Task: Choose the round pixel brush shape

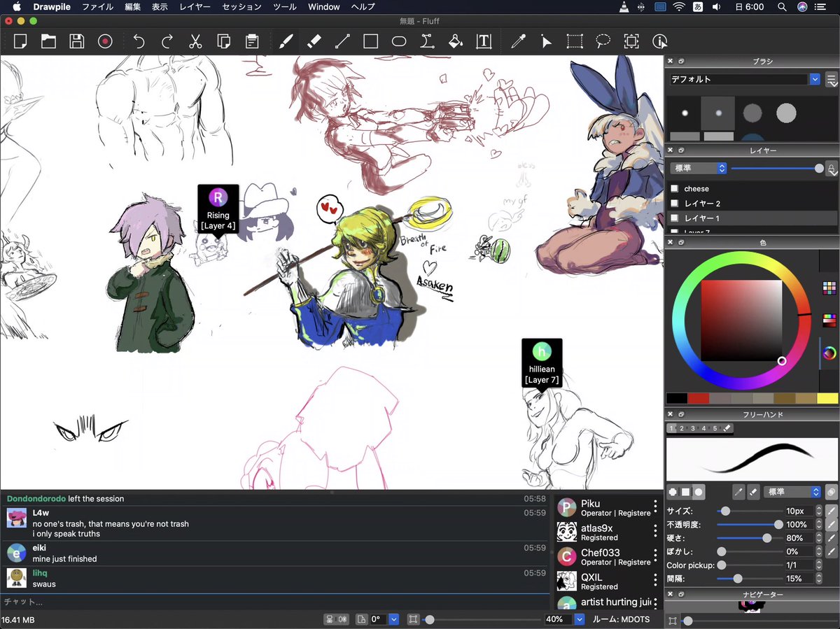Action: pyautogui.click(x=673, y=492)
